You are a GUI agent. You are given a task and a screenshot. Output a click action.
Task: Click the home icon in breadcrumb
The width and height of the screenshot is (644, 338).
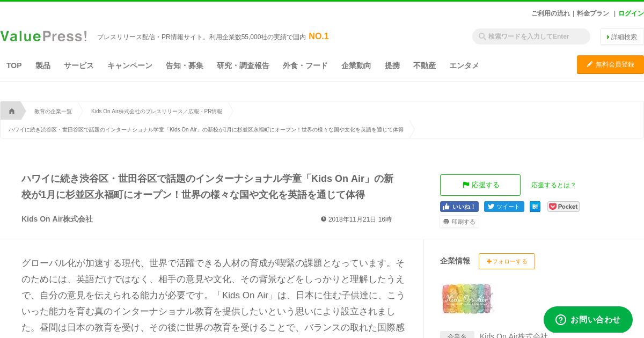click(x=12, y=111)
